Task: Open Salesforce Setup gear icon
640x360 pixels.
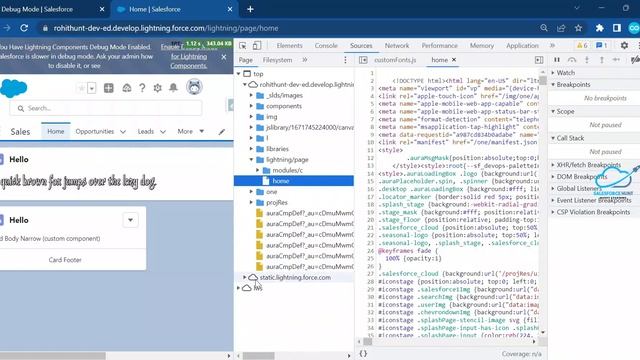Action: (158, 88)
